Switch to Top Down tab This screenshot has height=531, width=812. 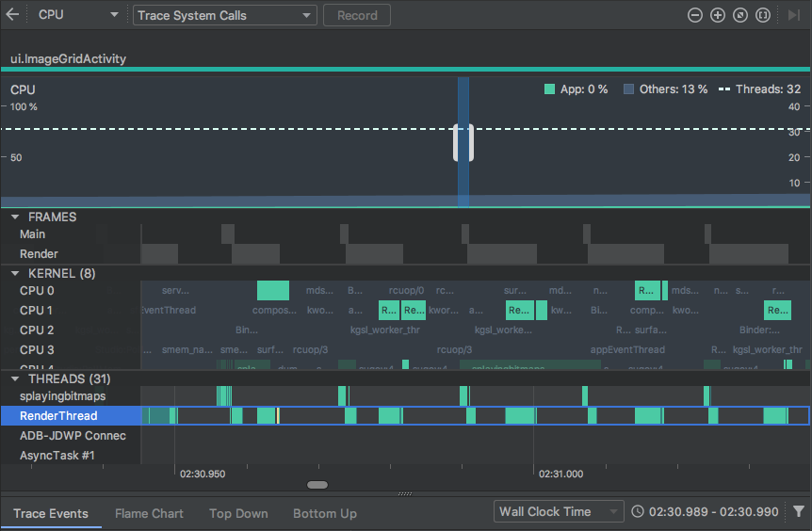tap(238, 513)
